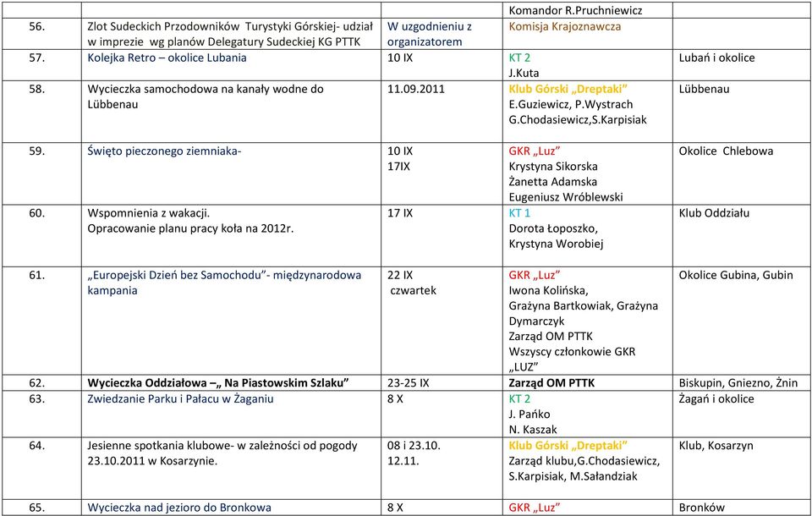Select '12.11.' date in row 64
The image size is (812, 516).
404,461
